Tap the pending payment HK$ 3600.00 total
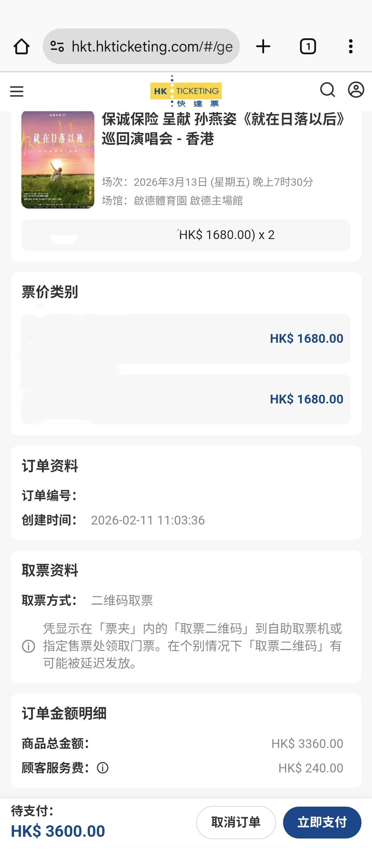 tap(58, 831)
